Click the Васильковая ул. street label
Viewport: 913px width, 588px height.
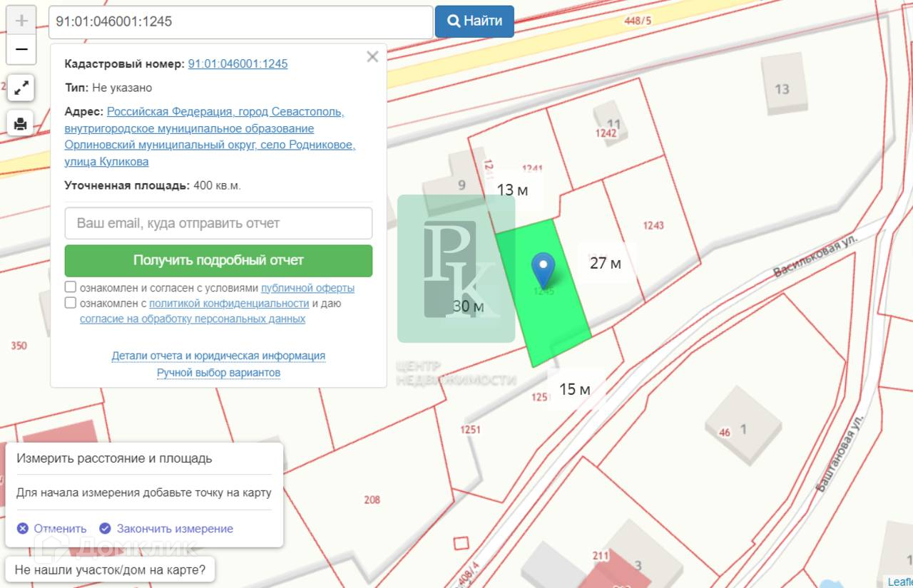click(x=815, y=256)
